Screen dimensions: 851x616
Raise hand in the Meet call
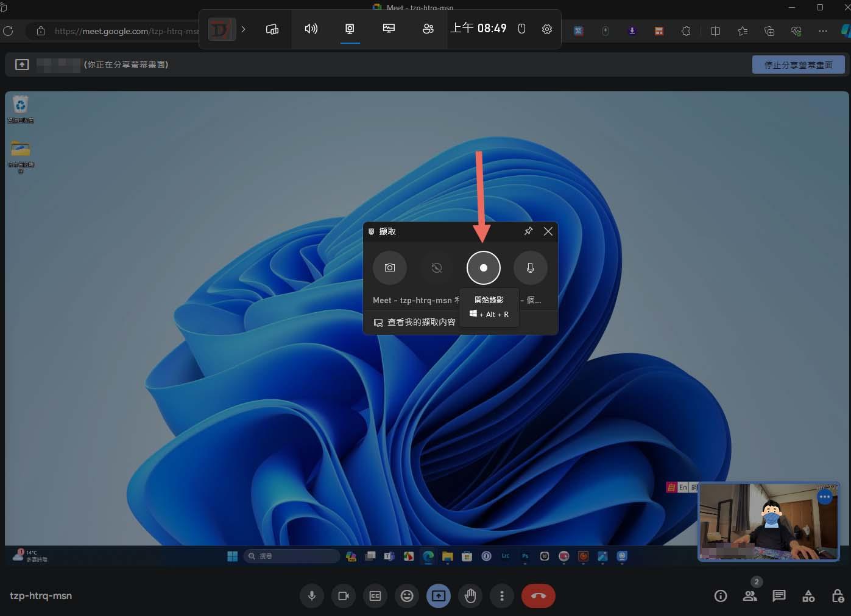tap(470, 596)
